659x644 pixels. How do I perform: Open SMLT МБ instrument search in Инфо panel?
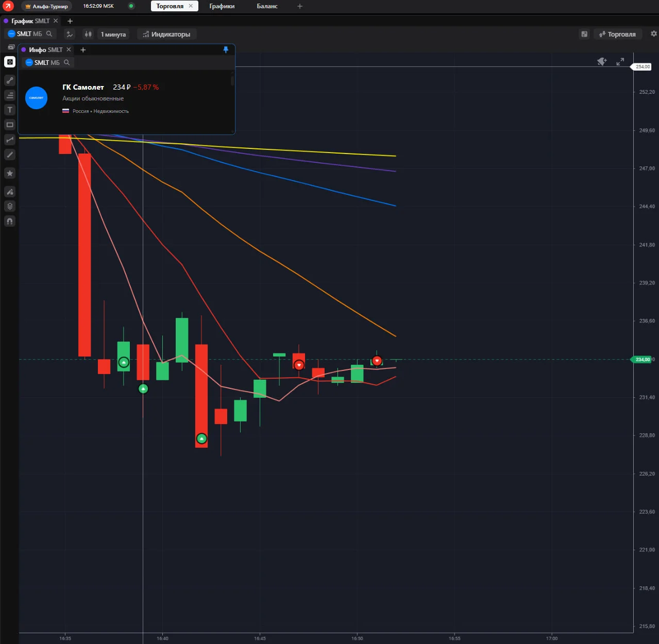(x=47, y=62)
